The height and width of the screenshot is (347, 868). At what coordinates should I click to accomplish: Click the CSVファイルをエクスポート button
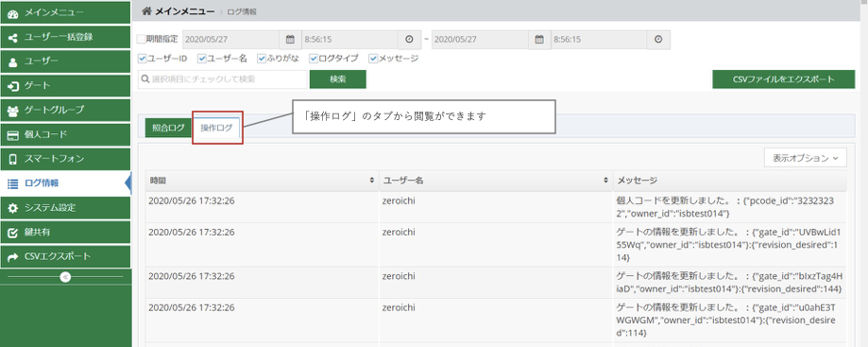[783, 79]
